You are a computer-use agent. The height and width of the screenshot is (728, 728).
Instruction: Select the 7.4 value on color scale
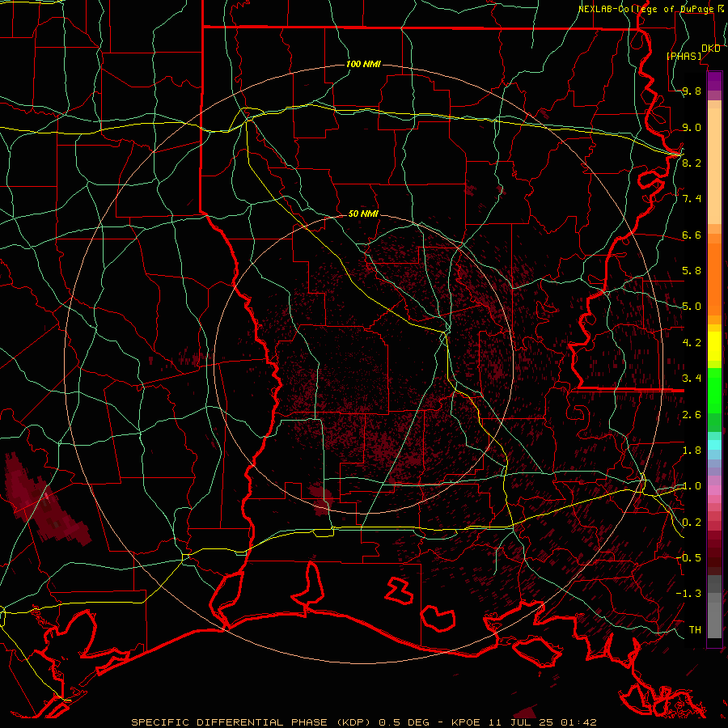(692, 199)
